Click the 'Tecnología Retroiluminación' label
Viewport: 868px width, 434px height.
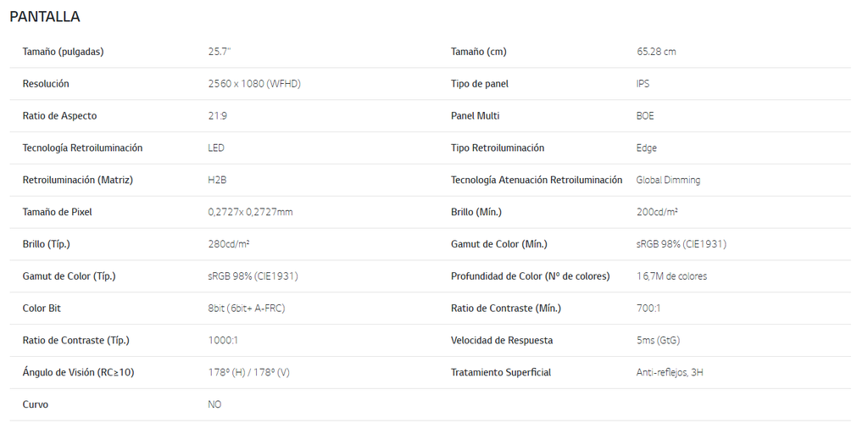(82, 148)
